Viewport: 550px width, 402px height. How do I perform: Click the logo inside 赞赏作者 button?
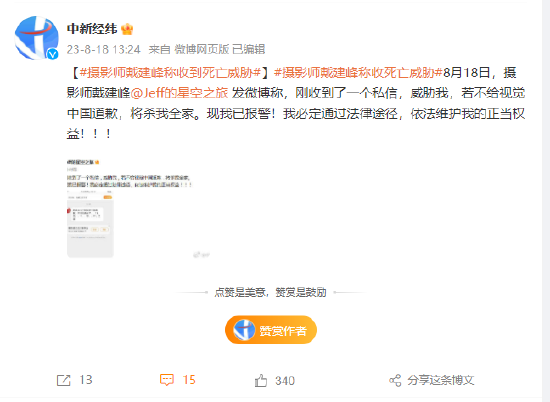click(x=244, y=330)
